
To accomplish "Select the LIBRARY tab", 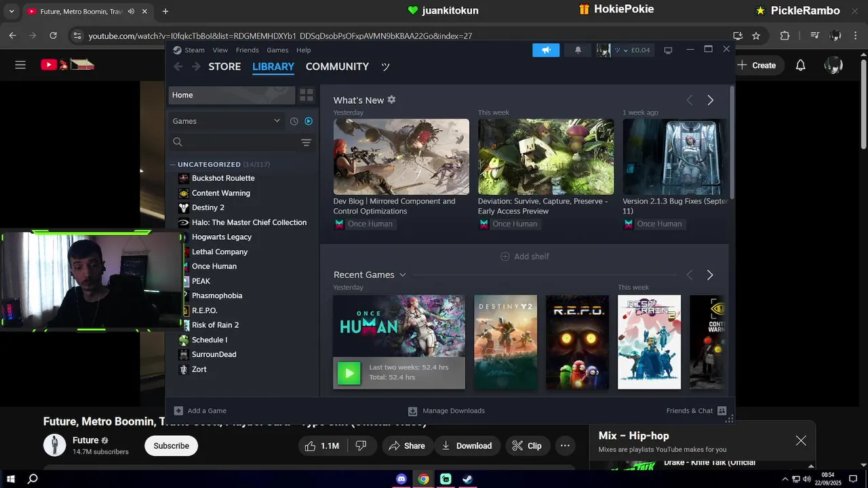I will [273, 66].
